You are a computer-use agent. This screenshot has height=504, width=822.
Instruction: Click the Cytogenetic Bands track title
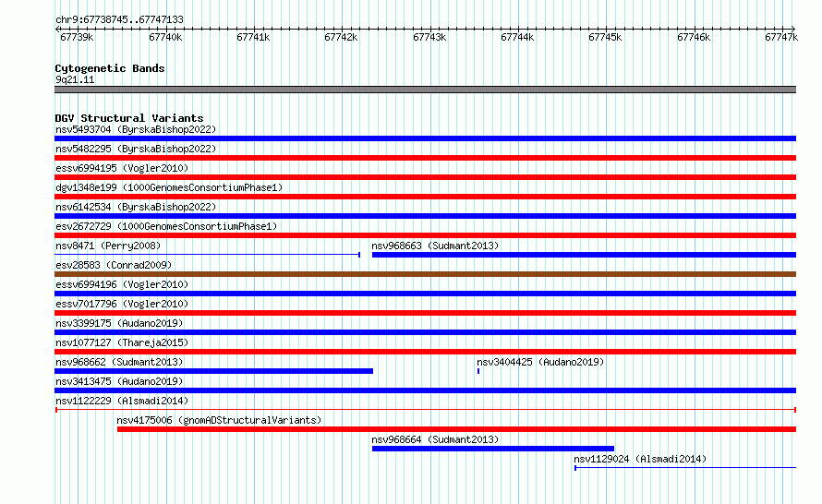pos(110,68)
